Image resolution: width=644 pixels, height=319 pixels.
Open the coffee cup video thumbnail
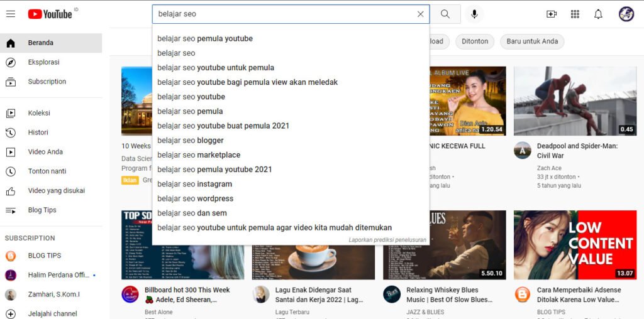coord(313,262)
